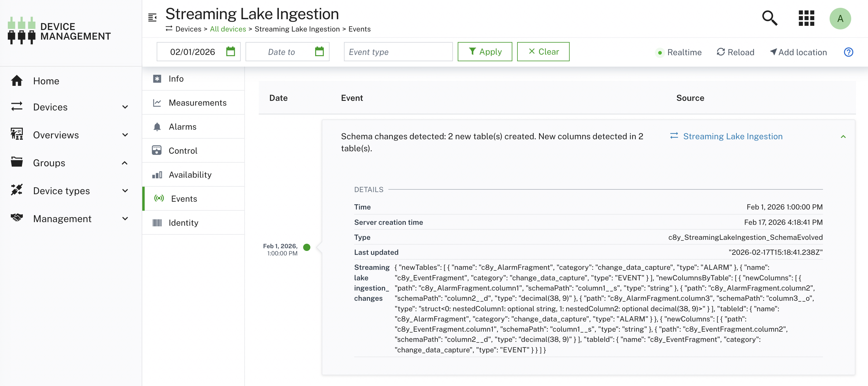Click the Availability bar chart icon
This screenshot has width=868, height=386.
coord(157,175)
